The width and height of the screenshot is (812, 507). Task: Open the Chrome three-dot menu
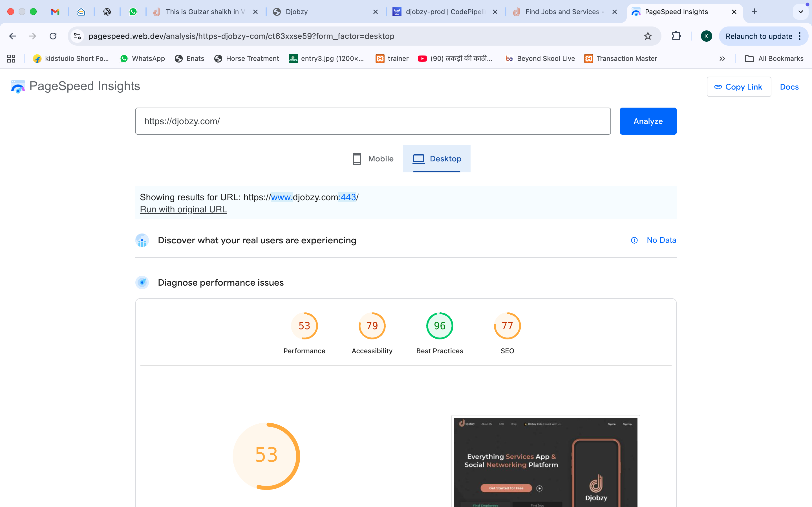pyautogui.click(x=800, y=36)
